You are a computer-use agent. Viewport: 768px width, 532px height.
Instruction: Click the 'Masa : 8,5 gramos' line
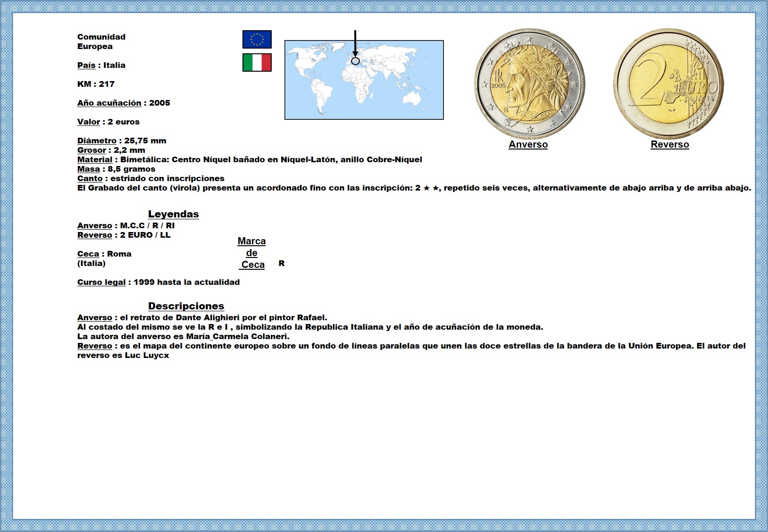coord(116,169)
